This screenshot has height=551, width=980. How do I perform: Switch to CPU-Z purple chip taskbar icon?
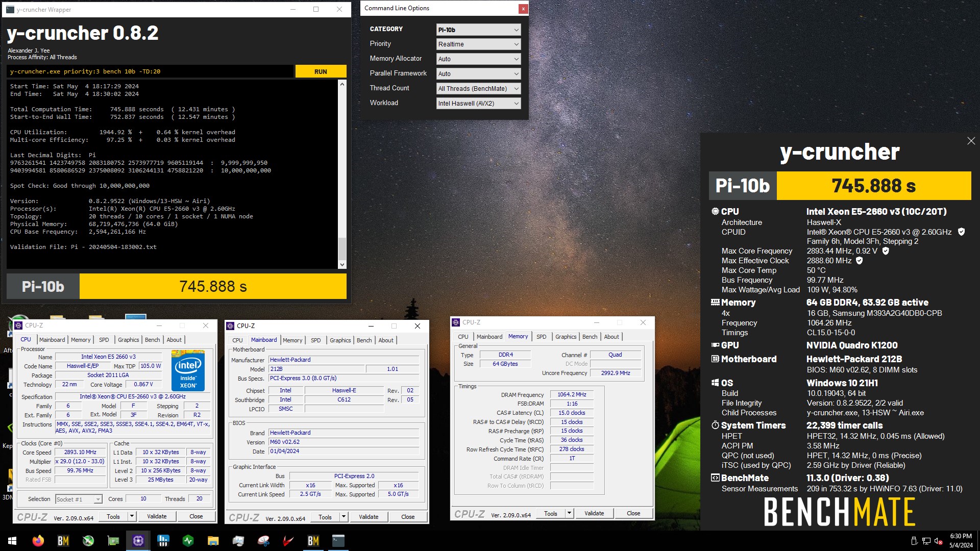point(138,541)
